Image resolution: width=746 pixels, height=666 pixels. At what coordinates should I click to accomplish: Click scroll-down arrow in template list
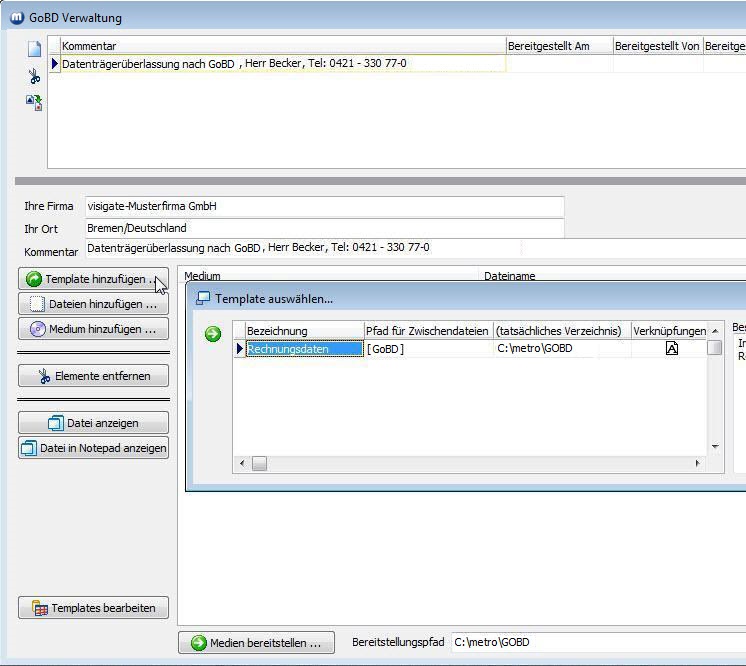point(715,447)
